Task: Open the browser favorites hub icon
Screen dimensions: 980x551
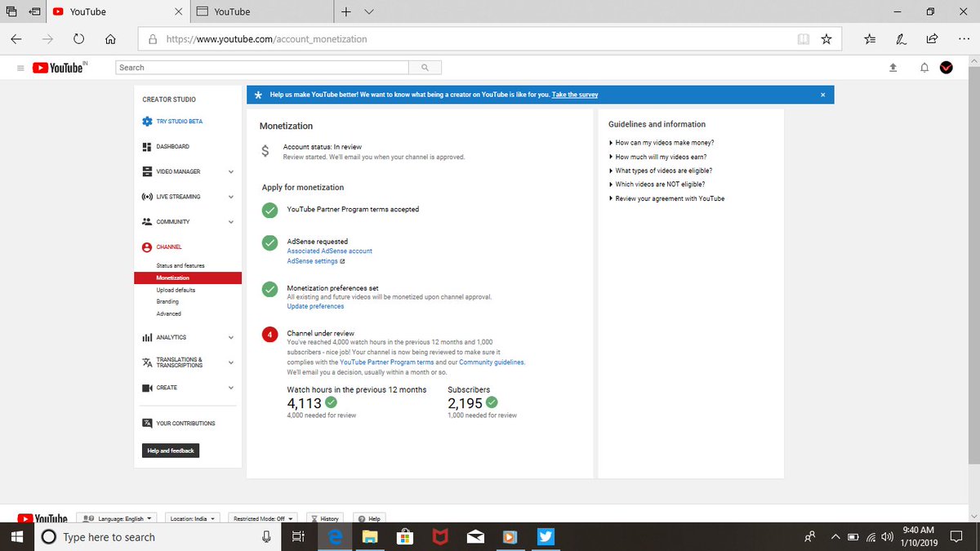Action: pos(870,38)
